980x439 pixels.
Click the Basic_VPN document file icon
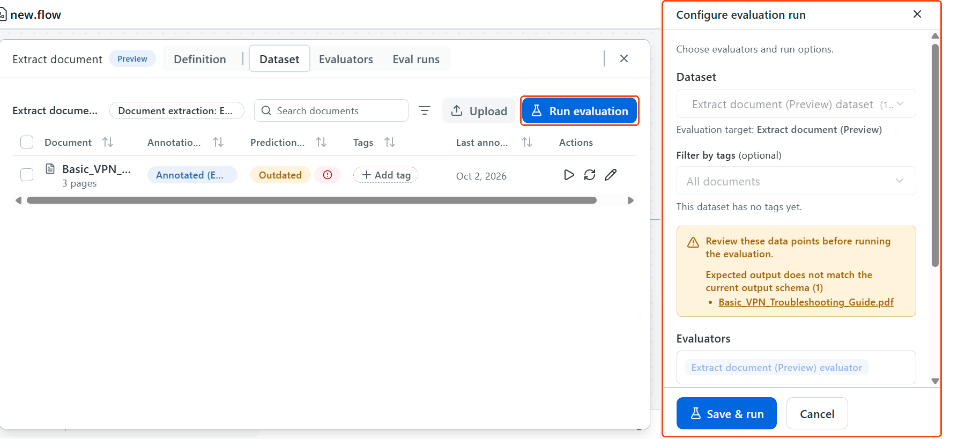coord(50,169)
